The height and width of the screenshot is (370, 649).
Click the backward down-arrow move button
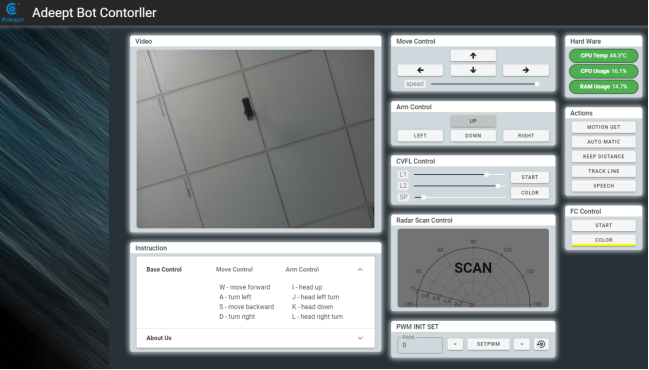coord(473,70)
